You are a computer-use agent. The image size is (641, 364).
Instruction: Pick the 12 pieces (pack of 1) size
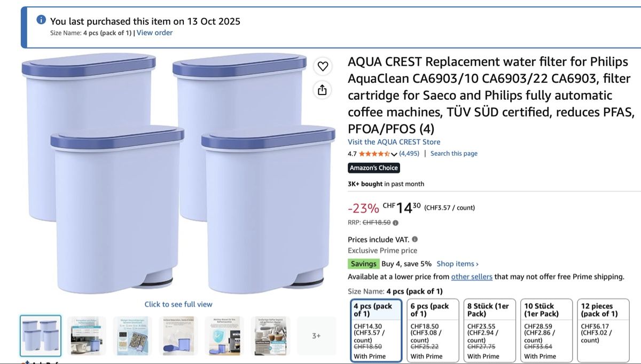click(x=603, y=331)
